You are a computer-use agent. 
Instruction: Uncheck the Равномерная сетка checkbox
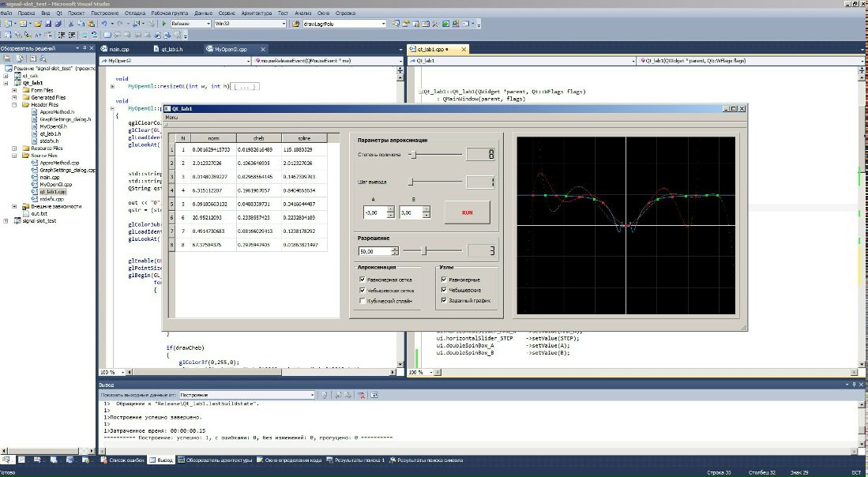[363, 280]
